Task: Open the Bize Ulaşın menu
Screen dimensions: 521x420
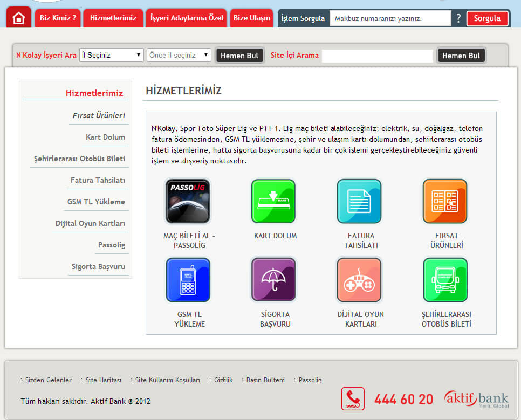Action: pos(251,18)
